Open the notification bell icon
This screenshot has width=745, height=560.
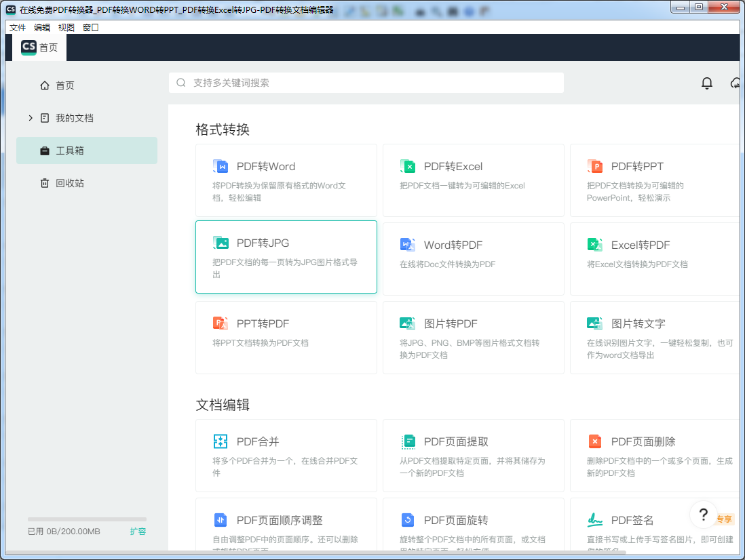tap(706, 83)
